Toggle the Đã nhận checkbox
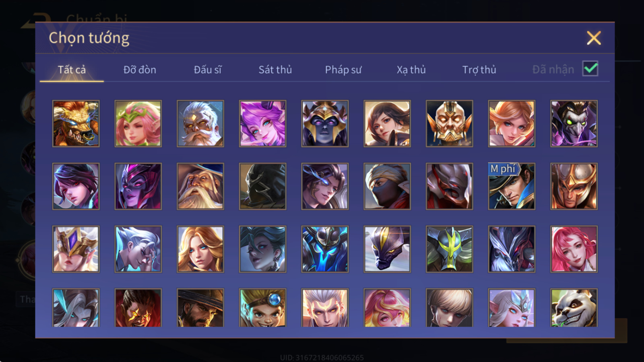Screen dimensions: 644x362 tap(590, 69)
